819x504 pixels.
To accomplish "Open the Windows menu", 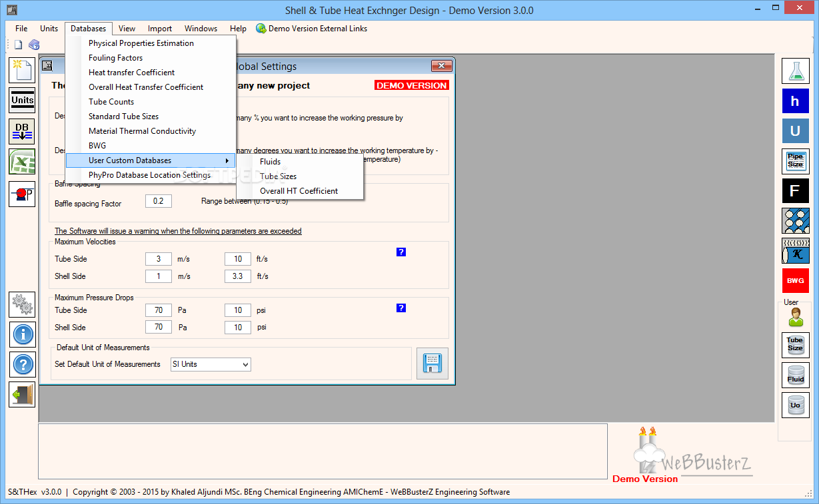I will pos(201,29).
